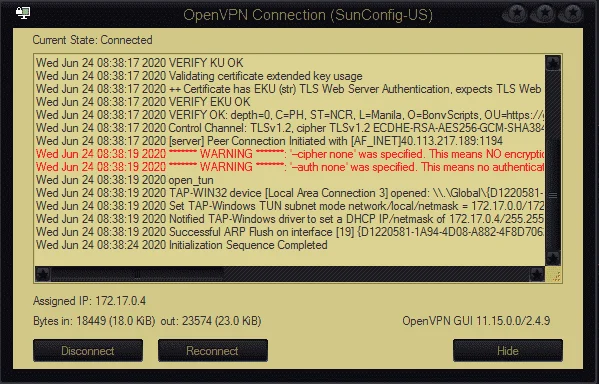The width and height of the screenshot is (599, 384).
Task: Hide the OpenVPN connection window
Action: [508, 350]
